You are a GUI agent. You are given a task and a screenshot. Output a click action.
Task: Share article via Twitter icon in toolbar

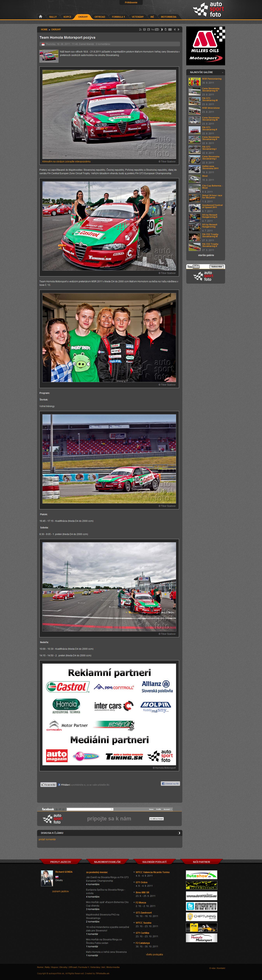click(x=149, y=29)
